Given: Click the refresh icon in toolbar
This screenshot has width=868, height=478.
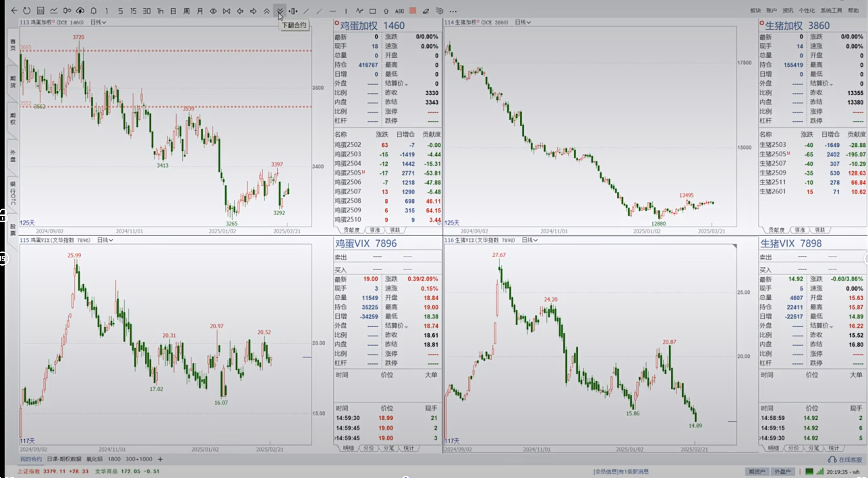Looking at the screenshot, I should tap(27, 11).
